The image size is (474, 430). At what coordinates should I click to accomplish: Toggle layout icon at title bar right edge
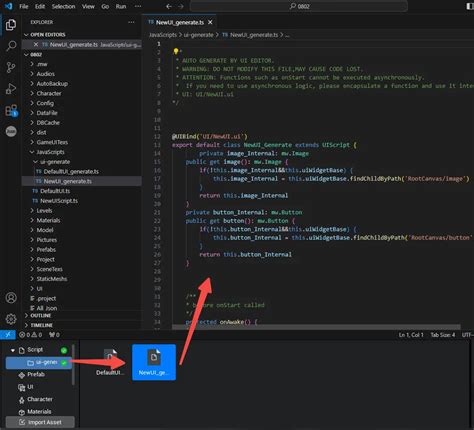pos(470,6)
